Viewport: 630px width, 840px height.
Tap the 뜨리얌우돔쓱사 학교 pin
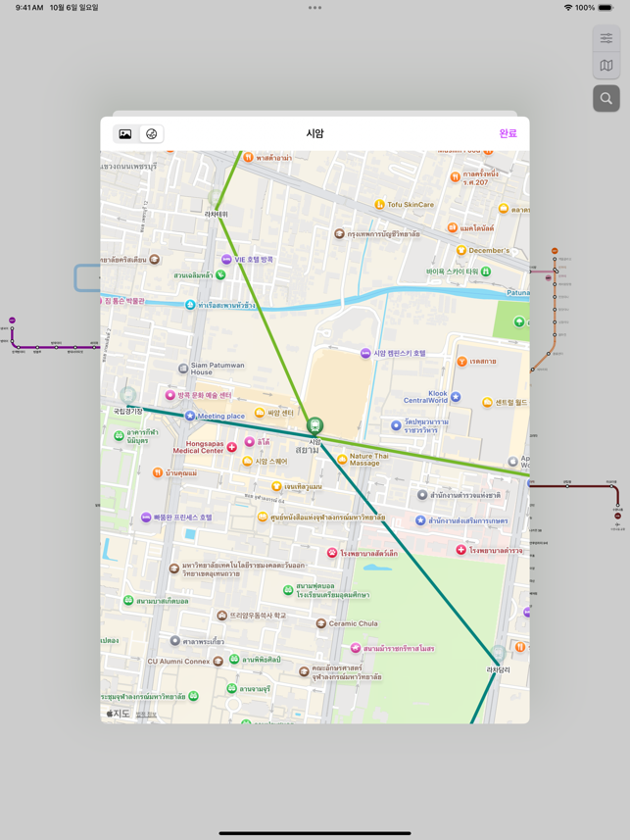[x=221, y=615]
